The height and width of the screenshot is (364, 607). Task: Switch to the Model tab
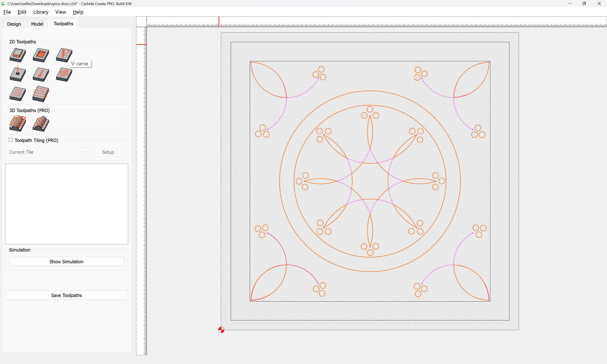tap(37, 24)
